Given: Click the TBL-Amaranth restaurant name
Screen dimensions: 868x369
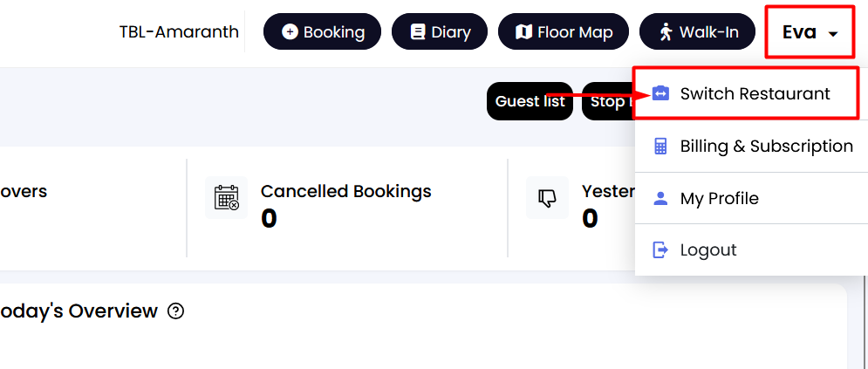Looking at the screenshot, I should click(179, 32).
